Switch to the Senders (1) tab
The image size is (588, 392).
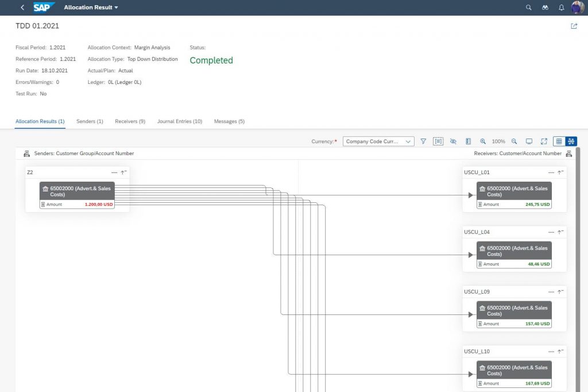point(90,121)
